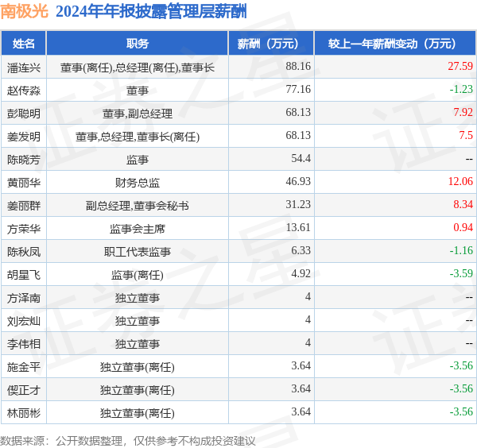Click the 南极光 company name in title
The image size is (477, 448).
pos(25,12)
